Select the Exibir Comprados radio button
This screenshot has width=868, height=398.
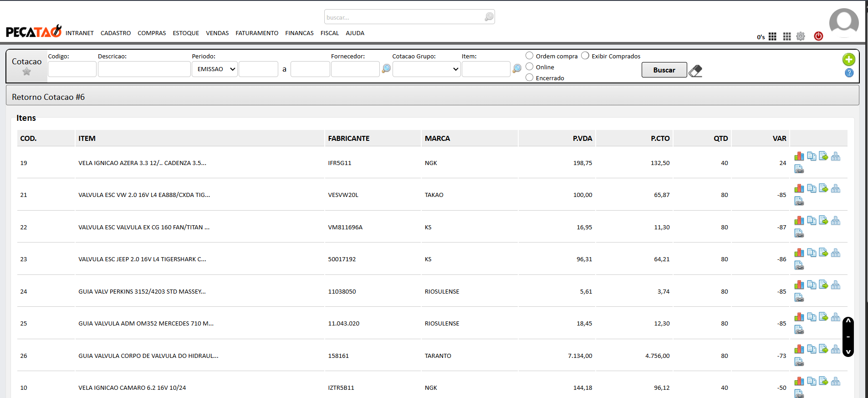[x=585, y=56]
